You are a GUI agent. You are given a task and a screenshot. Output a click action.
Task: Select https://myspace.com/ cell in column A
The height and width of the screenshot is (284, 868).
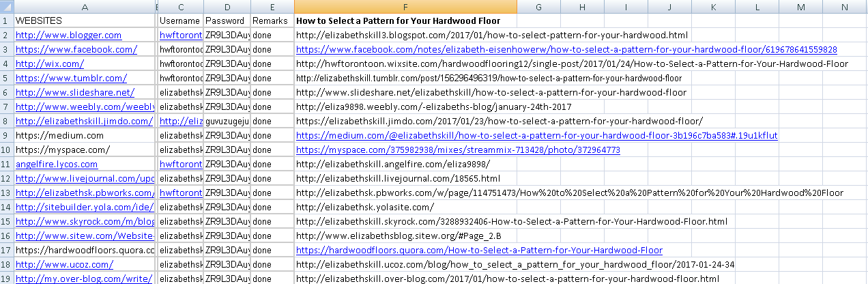click(85, 150)
